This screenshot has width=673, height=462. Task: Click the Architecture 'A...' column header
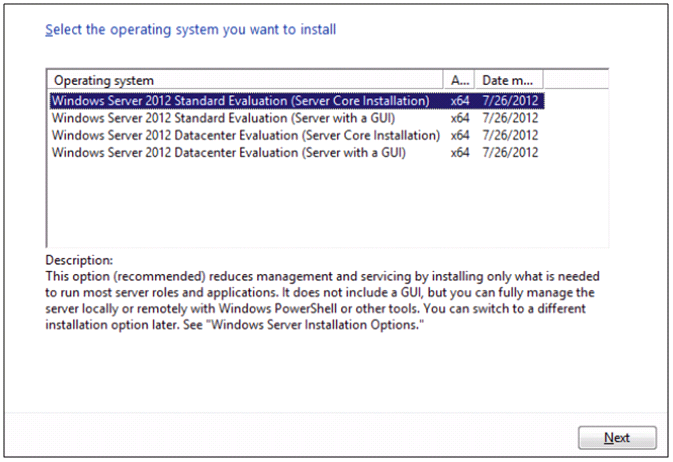tap(459, 80)
